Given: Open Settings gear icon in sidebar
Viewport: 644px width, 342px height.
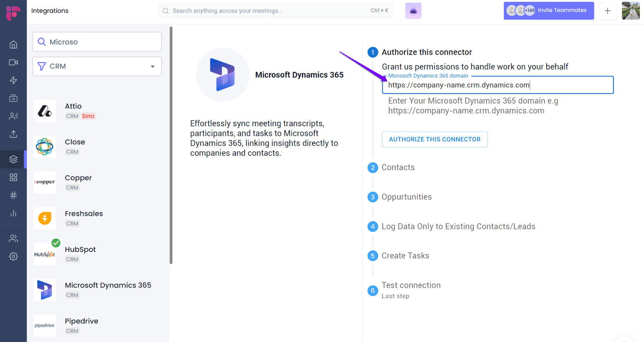Looking at the screenshot, I should pyautogui.click(x=13, y=256).
